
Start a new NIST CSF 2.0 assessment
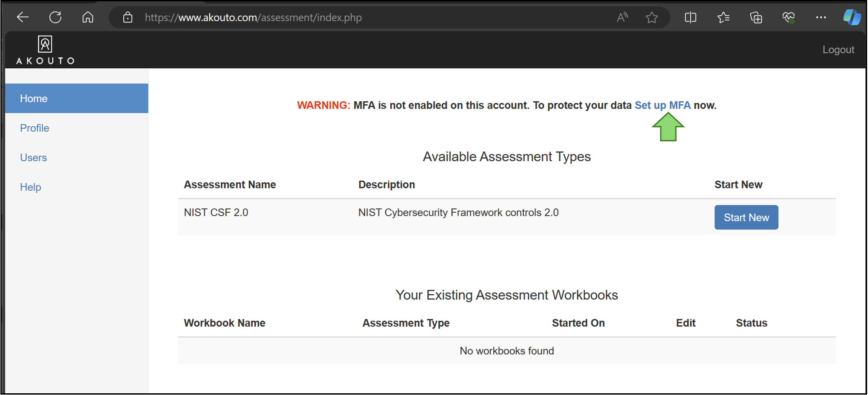click(746, 217)
